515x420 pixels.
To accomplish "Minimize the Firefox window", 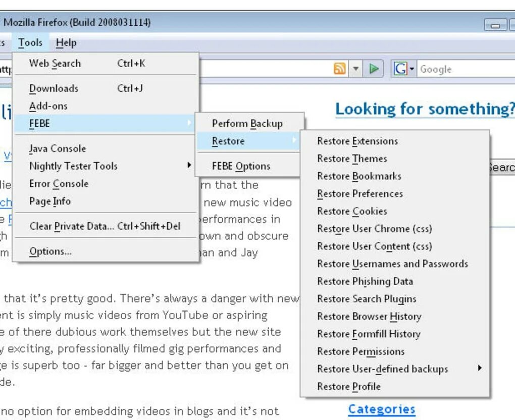I will [x=496, y=25].
